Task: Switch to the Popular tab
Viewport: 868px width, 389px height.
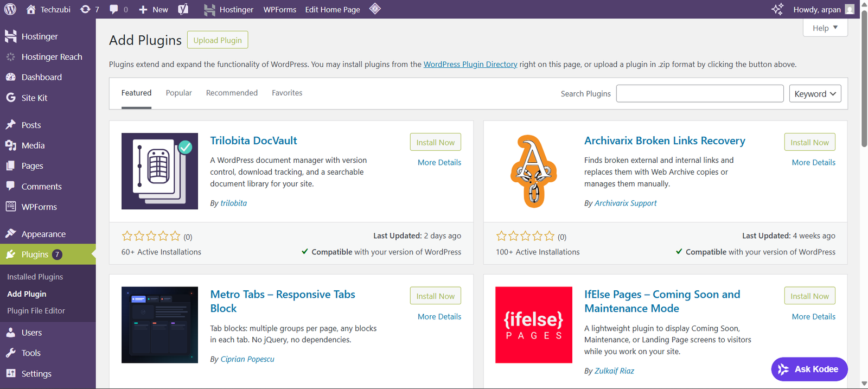Action: click(x=178, y=93)
